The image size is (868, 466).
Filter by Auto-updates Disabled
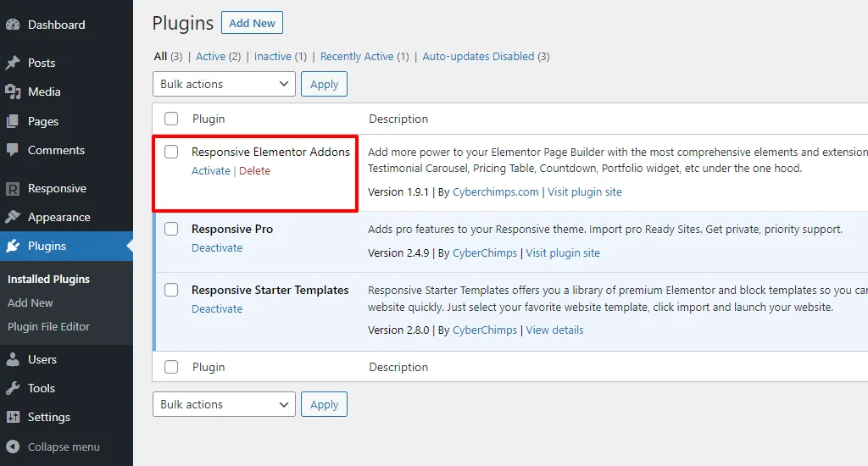click(478, 57)
